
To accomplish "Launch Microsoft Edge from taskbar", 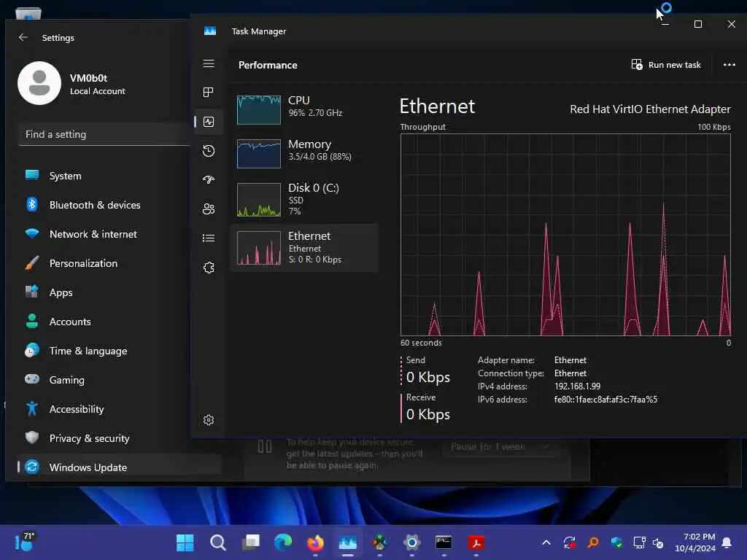I will pos(283,542).
